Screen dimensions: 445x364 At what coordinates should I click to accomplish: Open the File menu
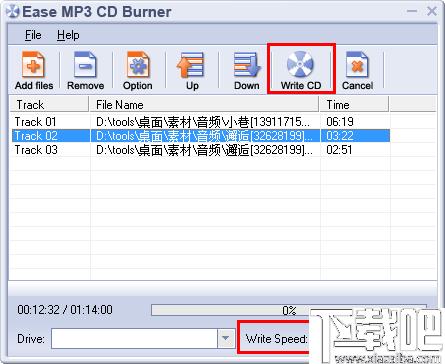[33, 35]
